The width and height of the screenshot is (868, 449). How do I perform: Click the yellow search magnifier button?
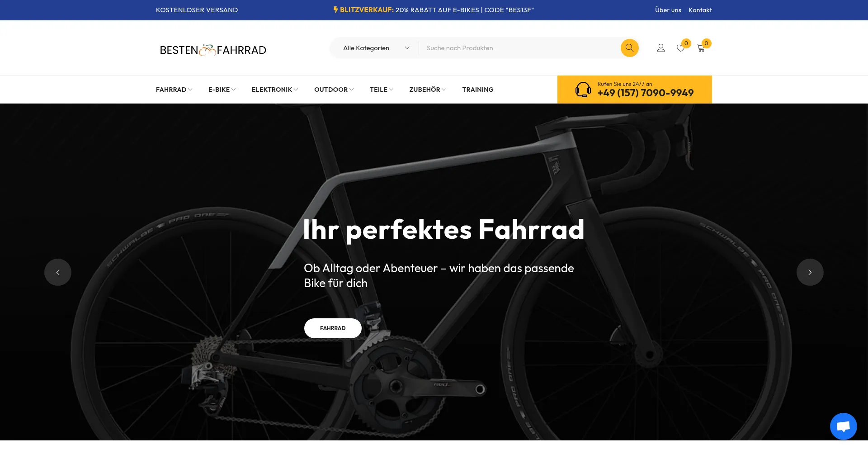pyautogui.click(x=629, y=48)
